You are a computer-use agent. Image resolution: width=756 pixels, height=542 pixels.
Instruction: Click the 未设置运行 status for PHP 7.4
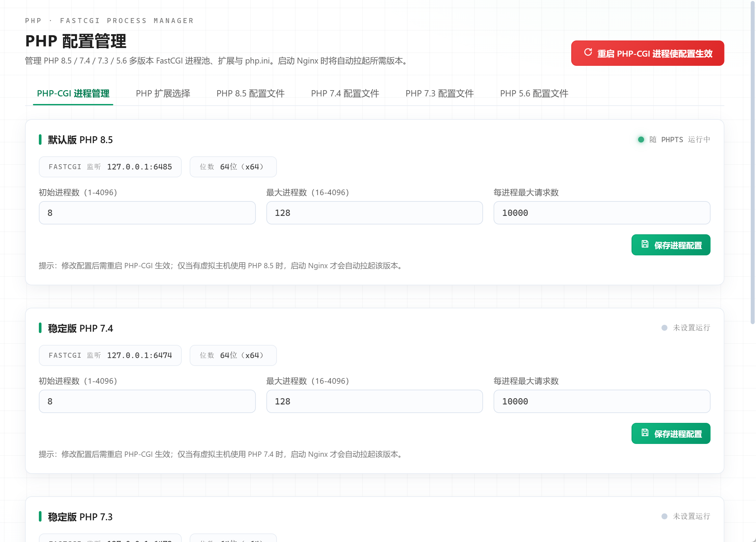(x=691, y=328)
